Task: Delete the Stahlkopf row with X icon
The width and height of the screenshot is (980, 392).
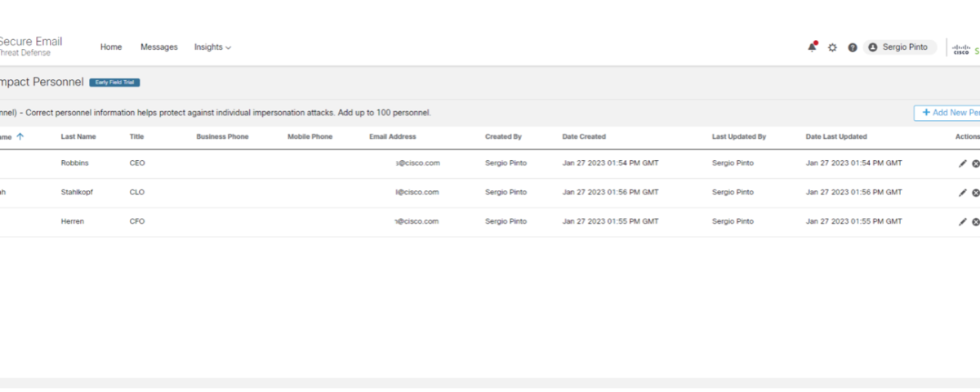Action: (976, 194)
